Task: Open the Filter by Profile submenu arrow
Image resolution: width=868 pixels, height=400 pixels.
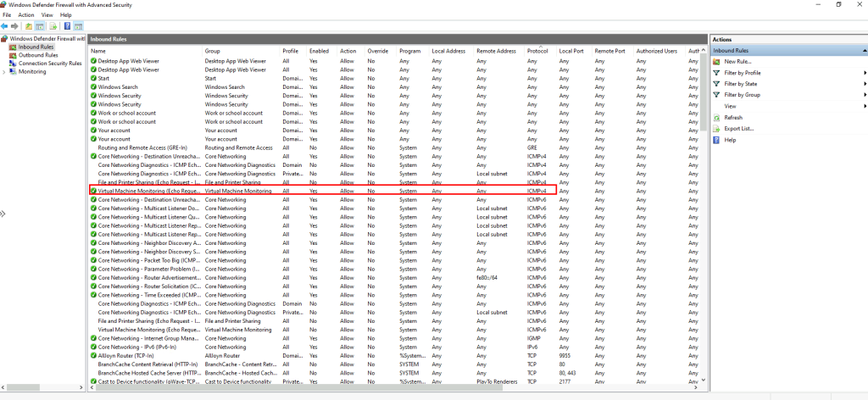Action: (x=864, y=73)
